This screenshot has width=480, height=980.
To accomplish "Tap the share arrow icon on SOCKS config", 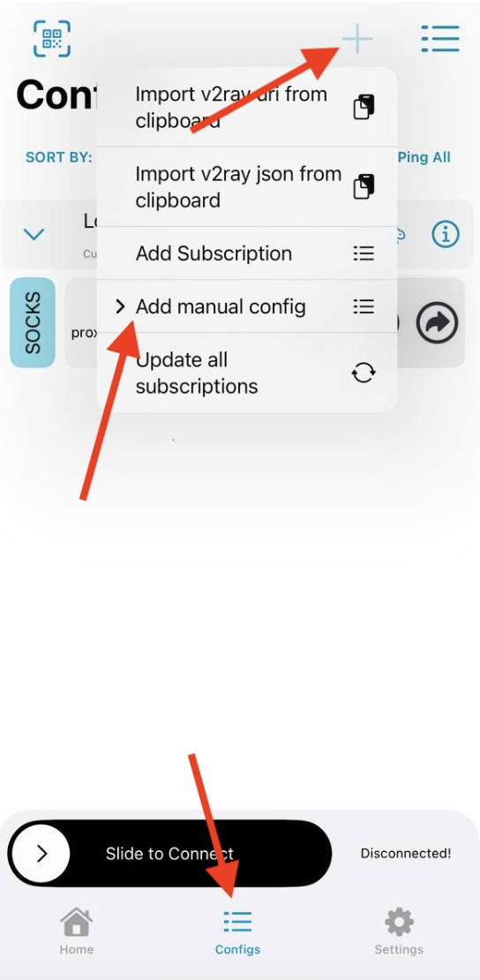I will (x=438, y=322).
